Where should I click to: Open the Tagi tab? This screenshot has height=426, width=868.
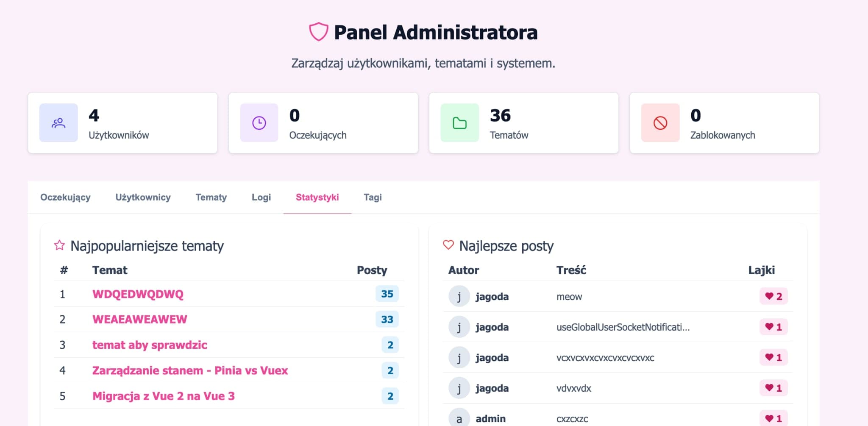(x=373, y=197)
